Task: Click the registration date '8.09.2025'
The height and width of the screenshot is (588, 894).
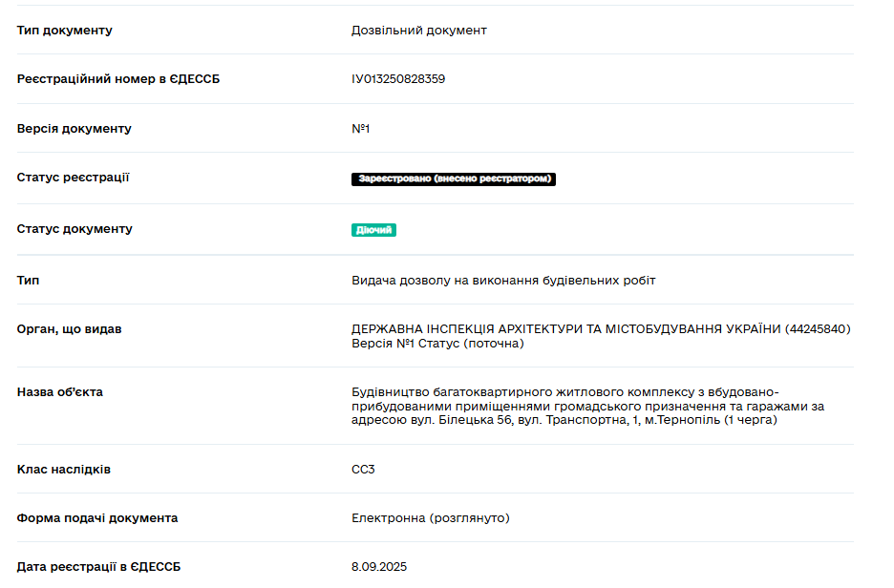Action: coord(378,567)
